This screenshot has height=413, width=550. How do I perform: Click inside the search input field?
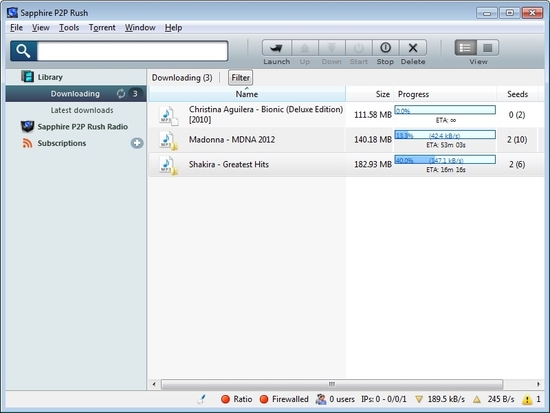132,51
